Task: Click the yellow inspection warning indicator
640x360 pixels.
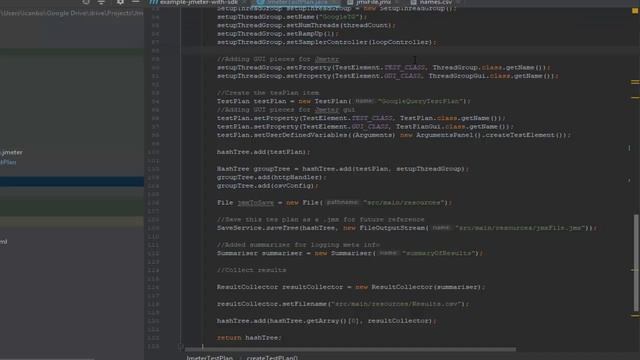Action: [x=635, y=11]
